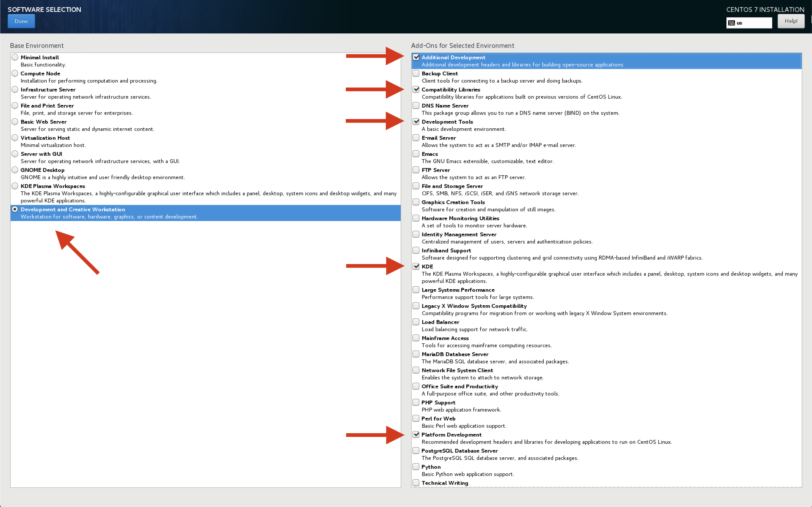Enable the Backup Client checkbox
812x507 pixels.
[416, 73]
